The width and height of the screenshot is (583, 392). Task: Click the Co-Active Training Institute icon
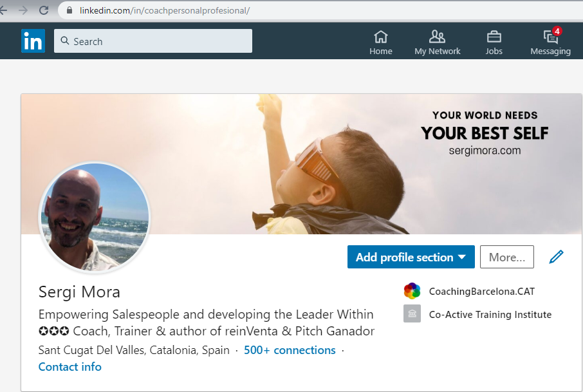tap(412, 314)
